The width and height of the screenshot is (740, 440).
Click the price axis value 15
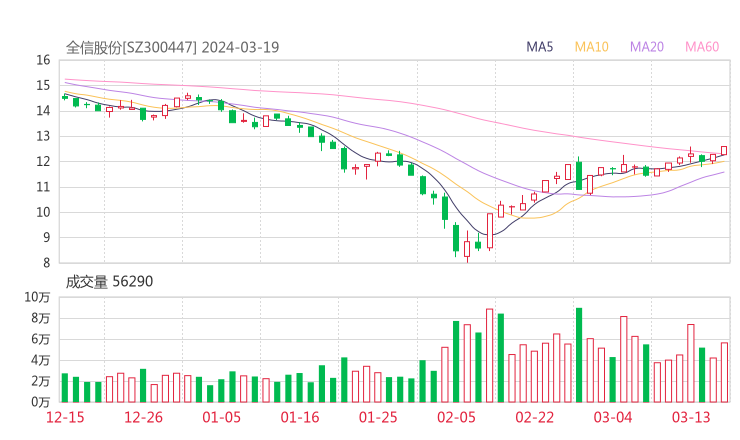click(x=43, y=85)
